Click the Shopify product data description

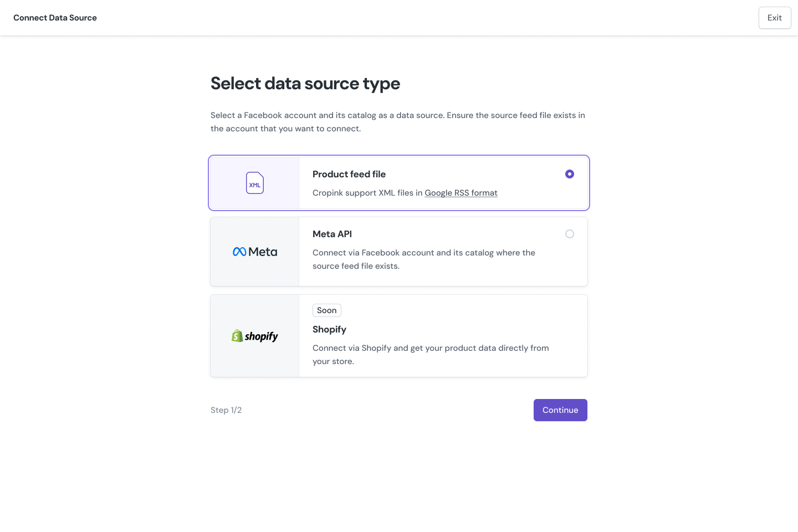pos(430,355)
